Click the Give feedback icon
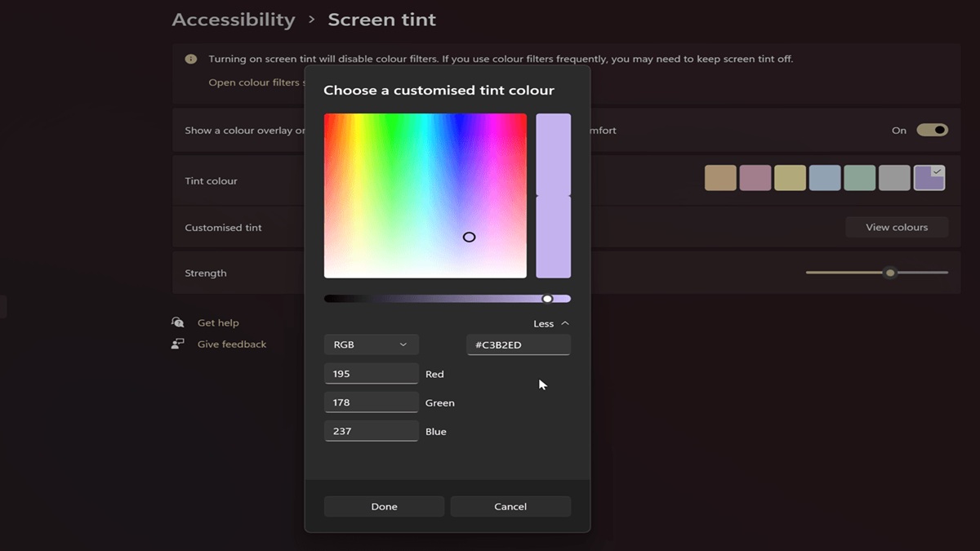The height and width of the screenshot is (551, 980). coord(177,344)
